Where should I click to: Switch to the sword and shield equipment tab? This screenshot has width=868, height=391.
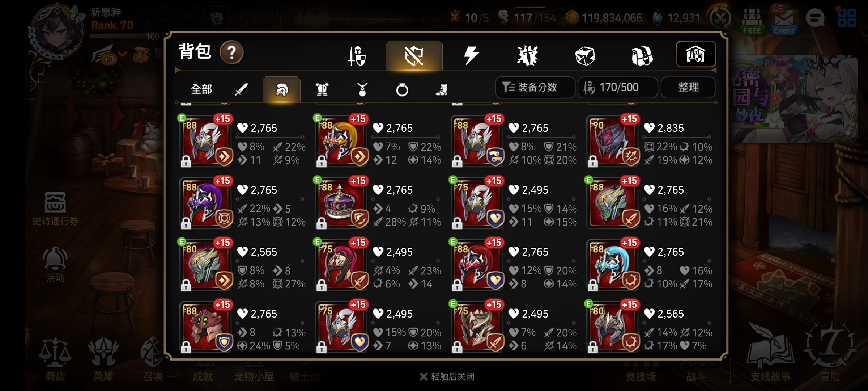357,56
